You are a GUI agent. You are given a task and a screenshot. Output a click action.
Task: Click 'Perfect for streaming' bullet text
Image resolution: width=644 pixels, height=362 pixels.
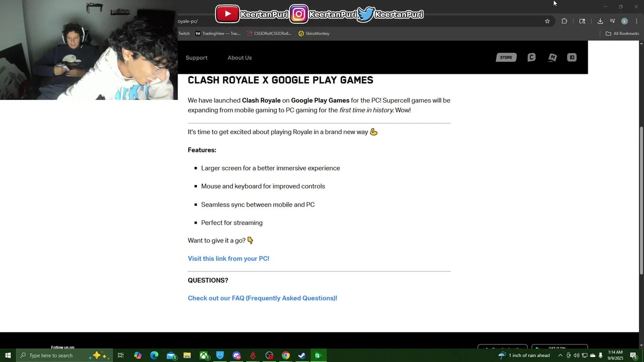coord(231,223)
